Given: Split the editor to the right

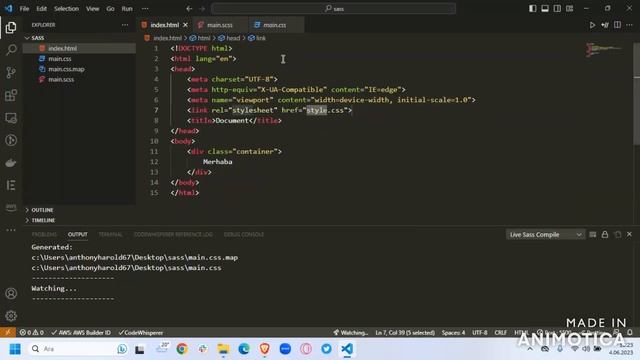Looking at the screenshot, I should pos(617,25).
